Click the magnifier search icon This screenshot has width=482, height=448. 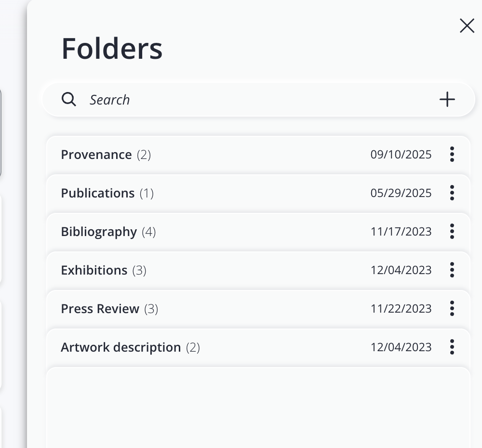point(69,100)
